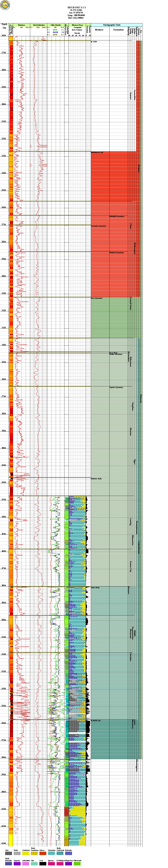Viewport: 168px width, 868px height.
Task: Click the Dual Induction track header
Action: 39,25
